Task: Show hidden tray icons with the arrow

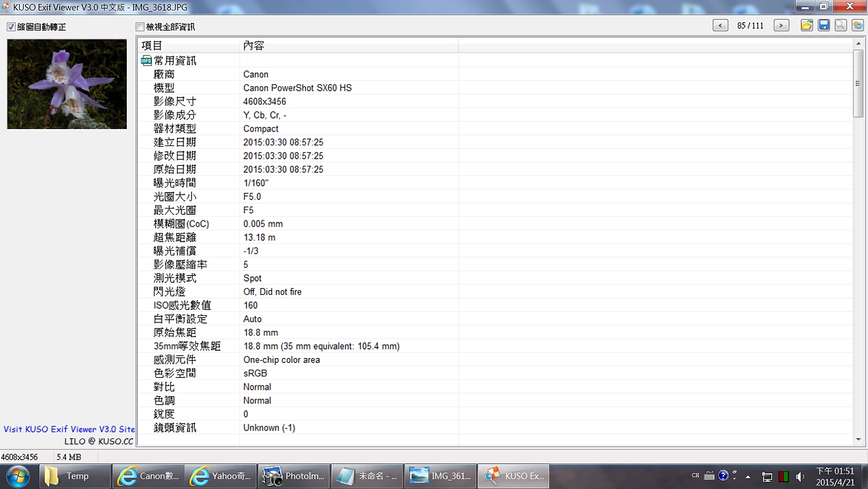Action: (x=748, y=476)
